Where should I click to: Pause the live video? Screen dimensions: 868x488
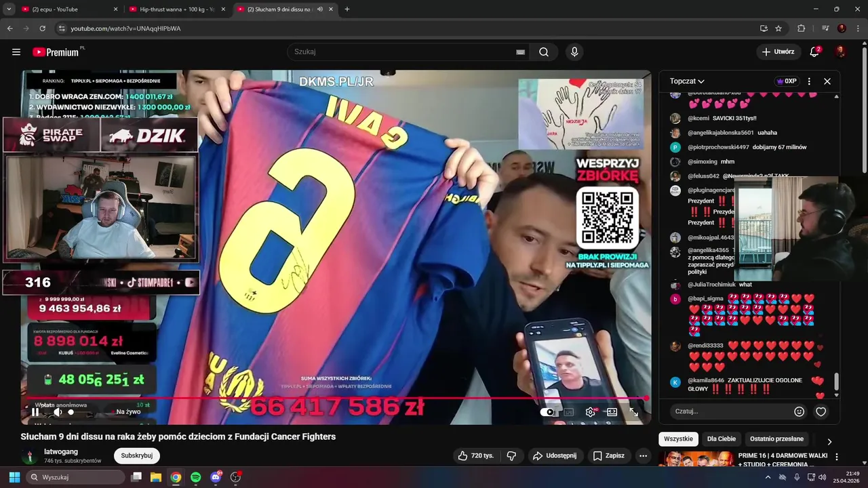(35, 411)
